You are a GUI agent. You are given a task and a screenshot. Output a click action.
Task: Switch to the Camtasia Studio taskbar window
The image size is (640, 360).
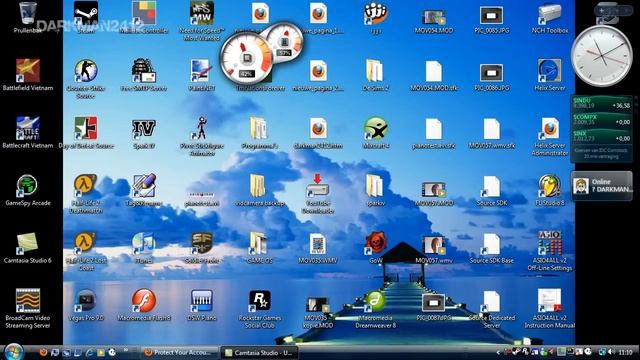click(259, 352)
